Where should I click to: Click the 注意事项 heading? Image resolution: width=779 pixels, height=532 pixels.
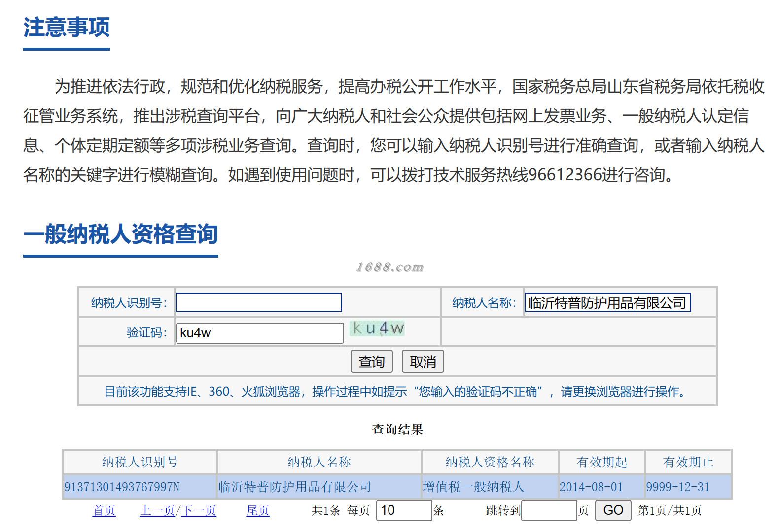pyautogui.click(x=67, y=27)
